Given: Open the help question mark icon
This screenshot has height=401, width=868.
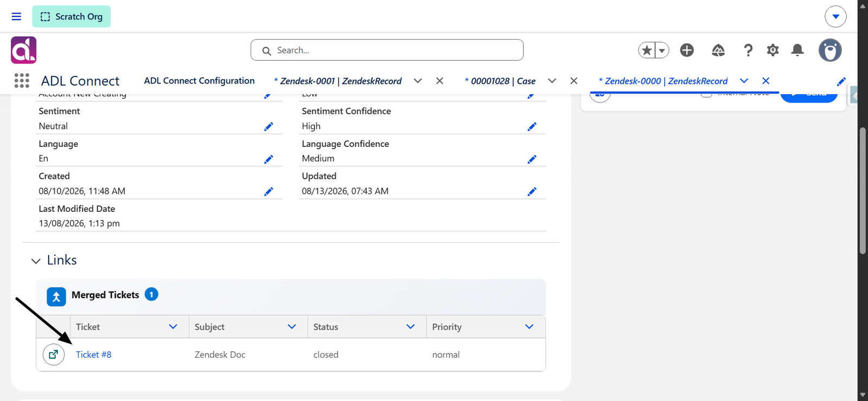Looking at the screenshot, I should coord(748,50).
